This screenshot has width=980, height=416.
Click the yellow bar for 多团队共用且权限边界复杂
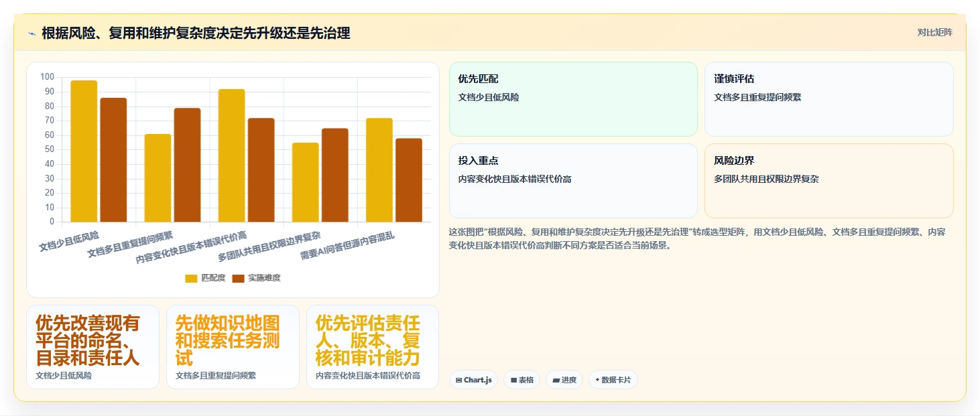click(305, 182)
